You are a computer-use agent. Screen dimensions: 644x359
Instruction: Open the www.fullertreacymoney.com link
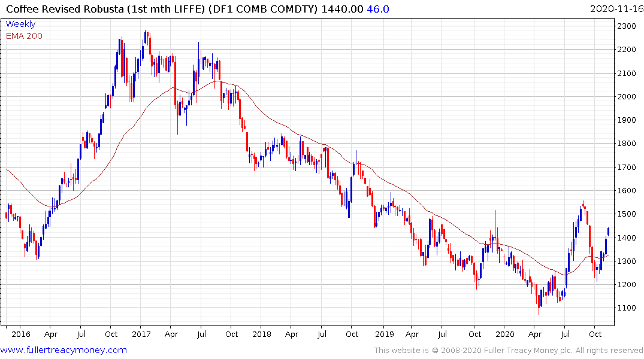(64, 351)
